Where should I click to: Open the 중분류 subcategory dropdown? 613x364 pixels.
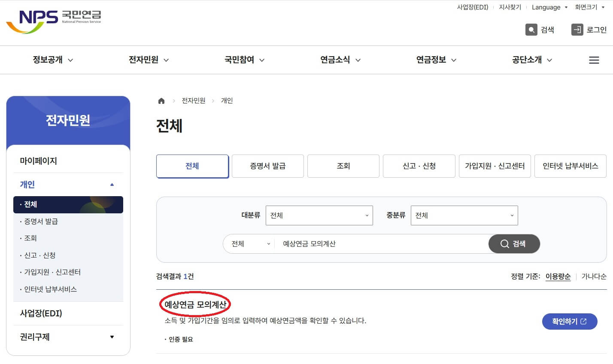pos(464,215)
